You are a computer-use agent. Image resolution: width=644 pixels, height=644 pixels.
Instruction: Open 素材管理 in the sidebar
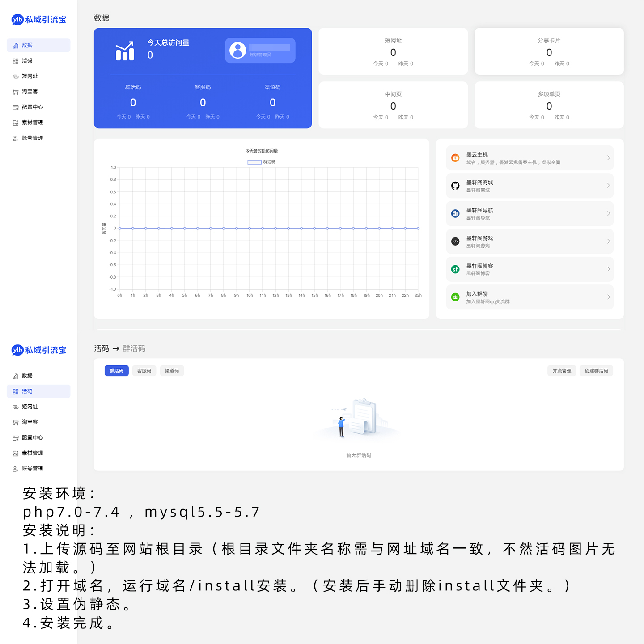31,123
